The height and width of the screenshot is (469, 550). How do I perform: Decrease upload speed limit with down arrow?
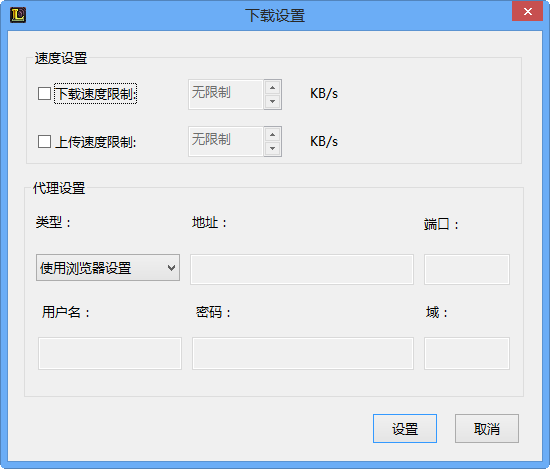tap(273, 149)
